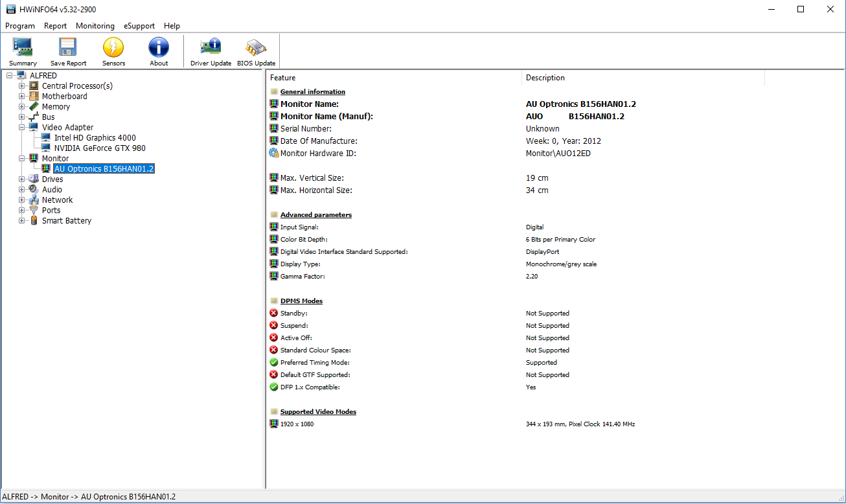This screenshot has width=846, height=504.
Task: Click the Drives tree icon
Action: coord(34,179)
